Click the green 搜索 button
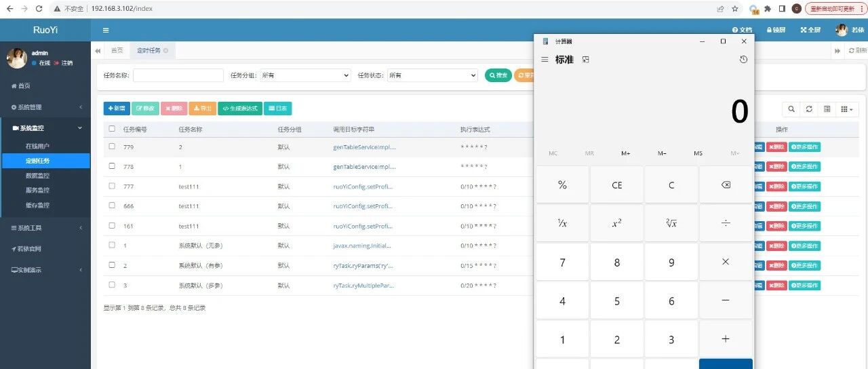The height and width of the screenshot is (369, 868). [498, 75]
